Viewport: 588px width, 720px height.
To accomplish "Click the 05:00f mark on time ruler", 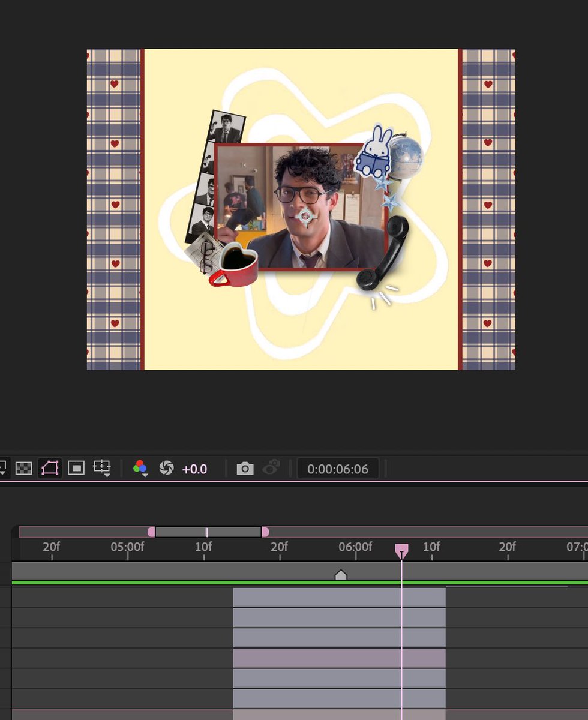I will (x=127, y=547).
